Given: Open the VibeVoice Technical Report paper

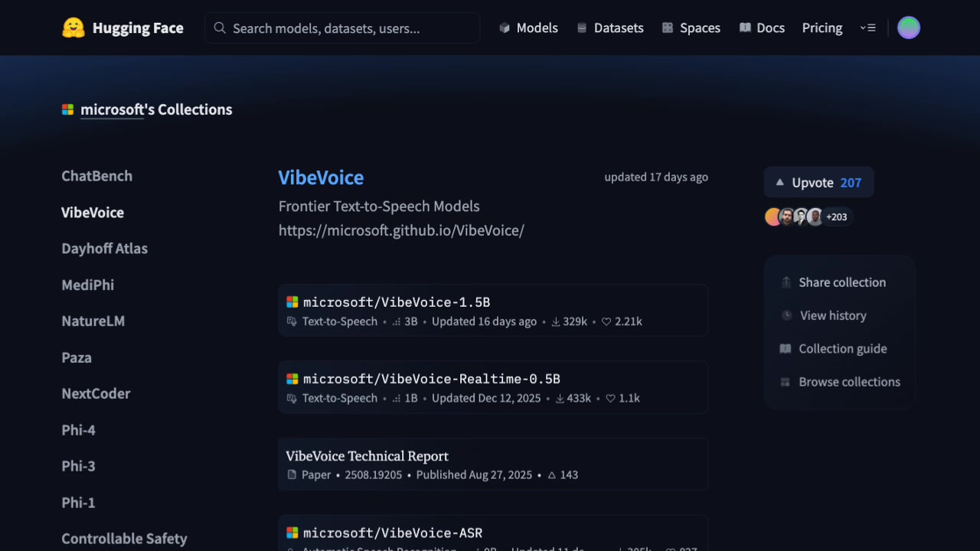Looking at the screenshot, I should 367,455.
